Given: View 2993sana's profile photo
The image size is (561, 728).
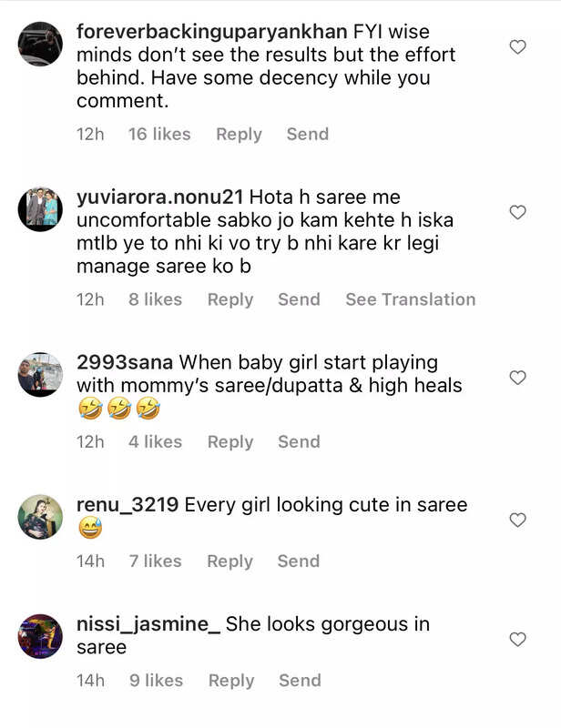Looking at the screenshot, I should [40, 374].
